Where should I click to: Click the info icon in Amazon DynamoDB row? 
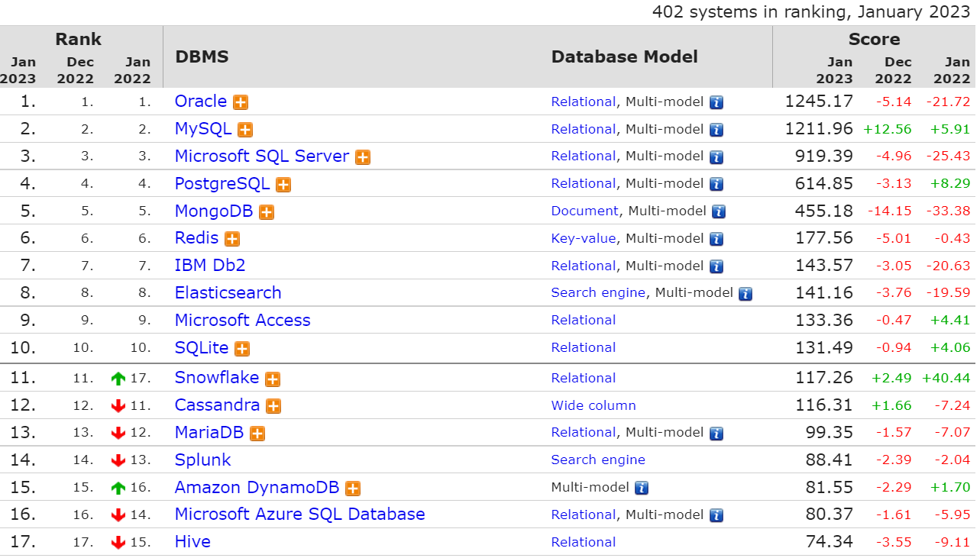click(642, 488)
